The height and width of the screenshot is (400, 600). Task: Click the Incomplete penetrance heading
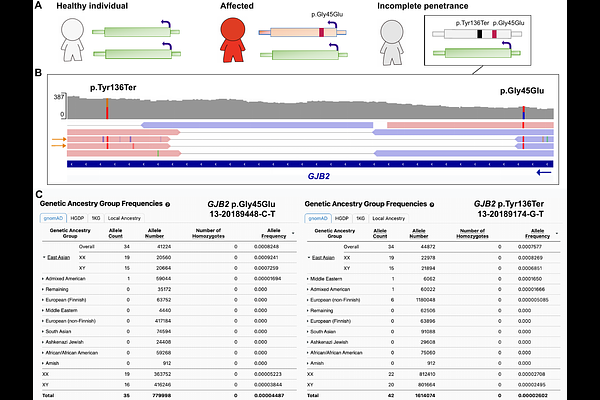coord(423,6)
